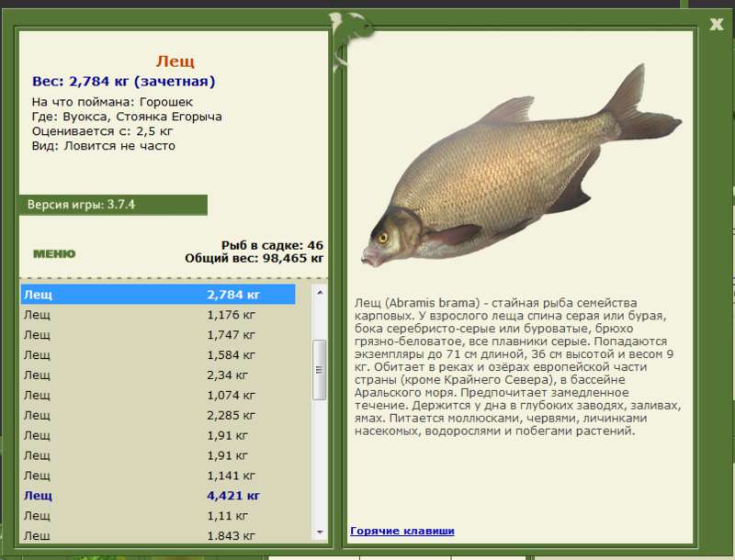The width and height of the screenshot is (735, 560).
Task: Select the highlighted Лещ 2,784 кг row
Action: (x=158, y=295)
